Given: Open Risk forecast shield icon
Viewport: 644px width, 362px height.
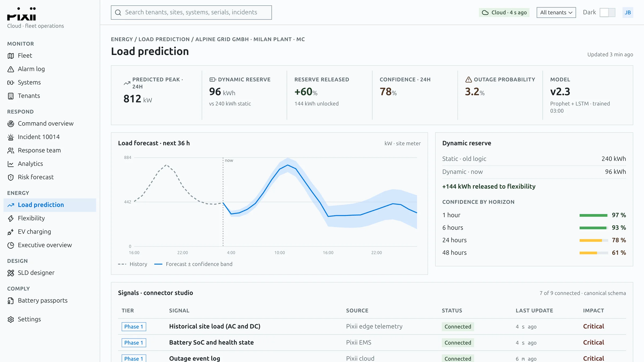Looking at the screenshot, I should (x=11, y=177).
